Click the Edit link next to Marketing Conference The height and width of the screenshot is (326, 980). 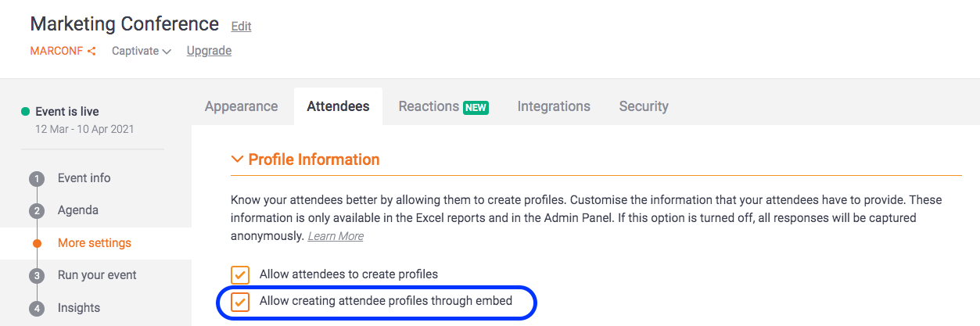point(241,27)
